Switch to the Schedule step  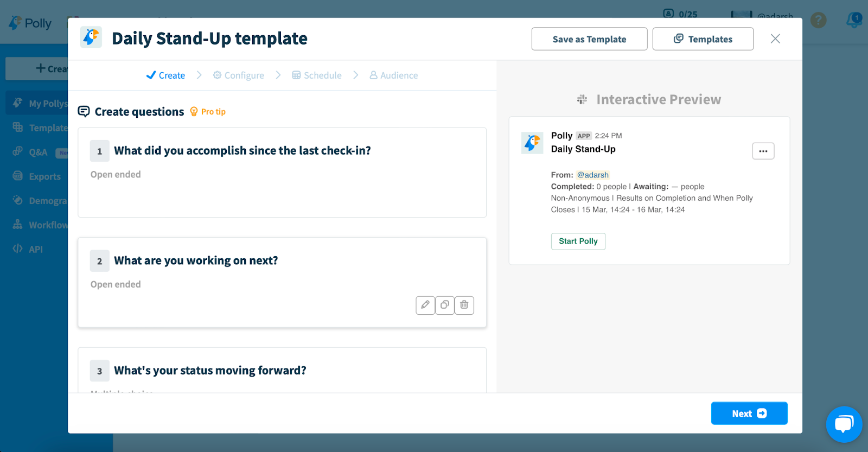point(317,75)
